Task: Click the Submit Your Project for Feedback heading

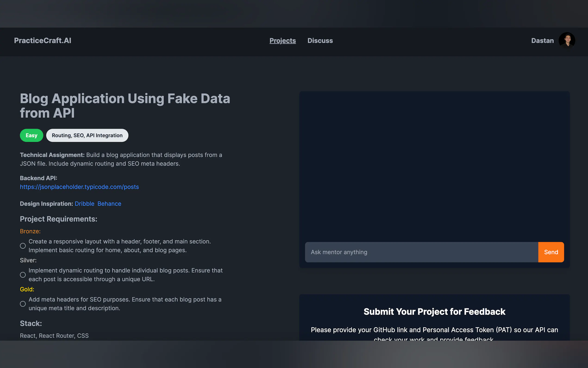Action: coord(434,311)
